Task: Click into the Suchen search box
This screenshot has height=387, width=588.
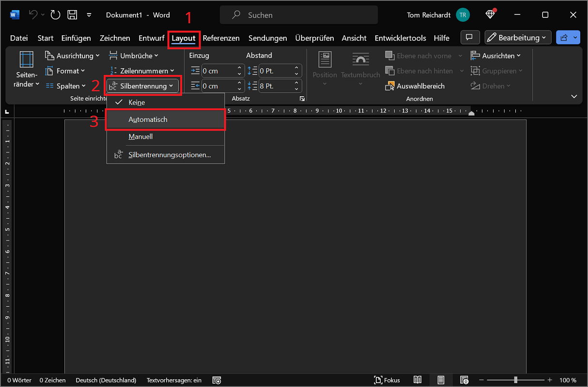Action: (299, 15)
